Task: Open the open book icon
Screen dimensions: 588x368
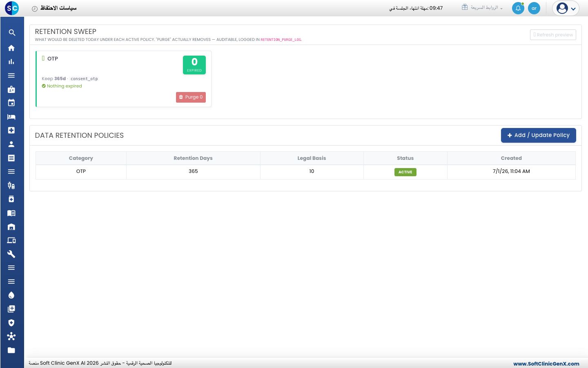Action: coord(11,213)
